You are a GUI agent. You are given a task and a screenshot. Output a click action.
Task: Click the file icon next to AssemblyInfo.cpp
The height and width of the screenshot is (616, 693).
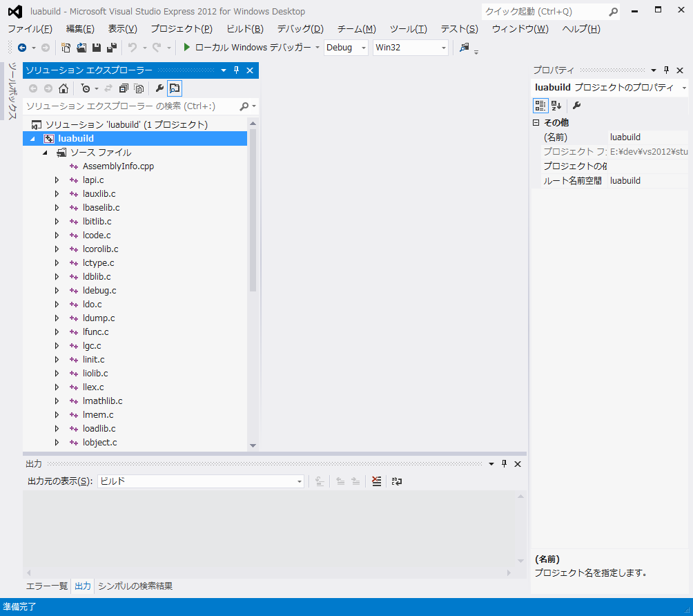(74, 166)
